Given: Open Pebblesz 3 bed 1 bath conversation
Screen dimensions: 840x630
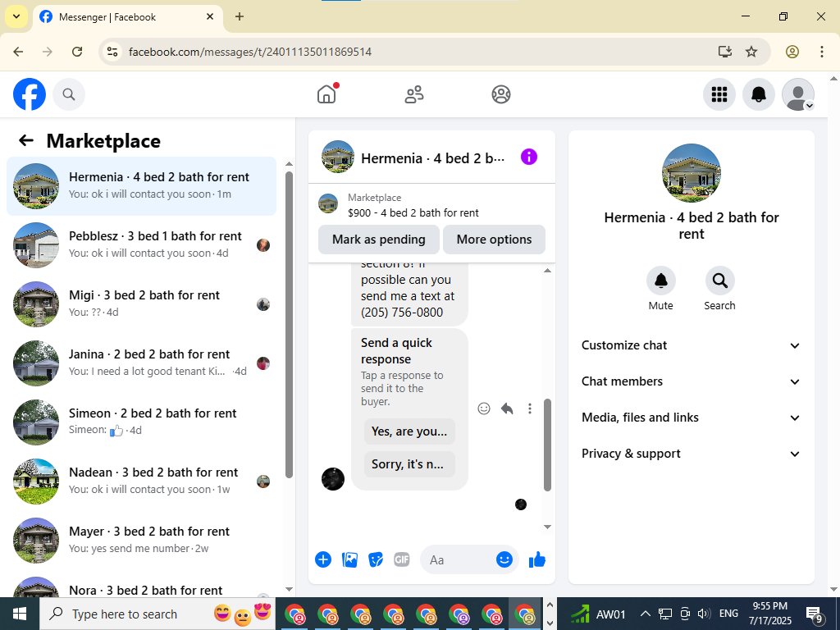Looking at the screenshot, I should 141,244.
